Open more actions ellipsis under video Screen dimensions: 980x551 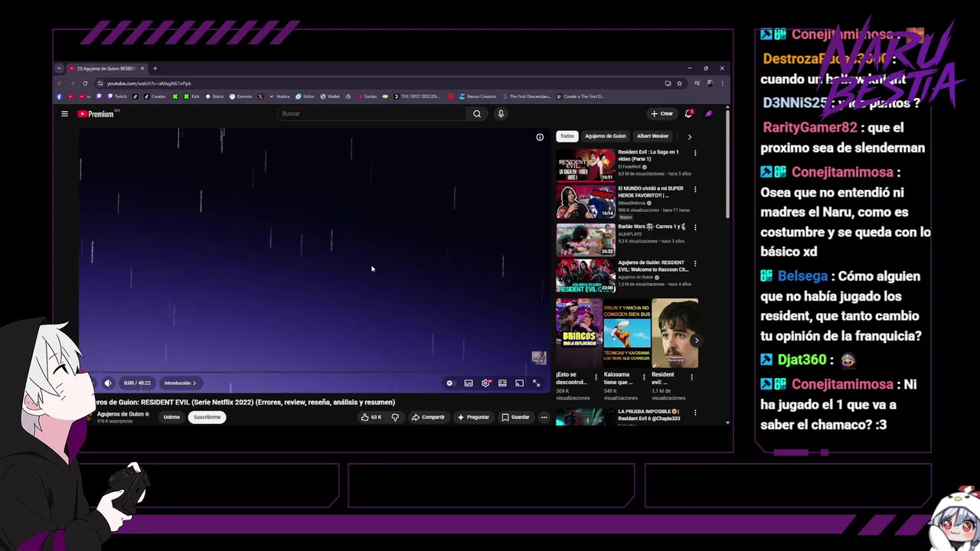[x=544, y=417]
